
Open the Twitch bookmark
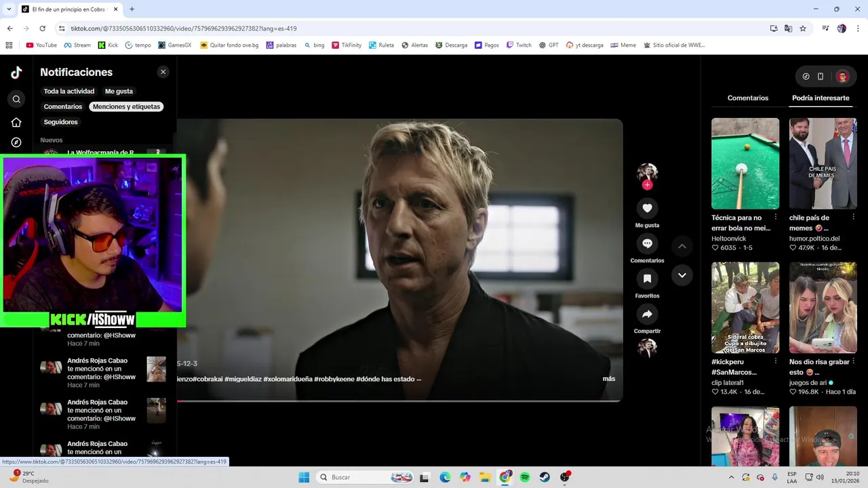tap(519, 45)
